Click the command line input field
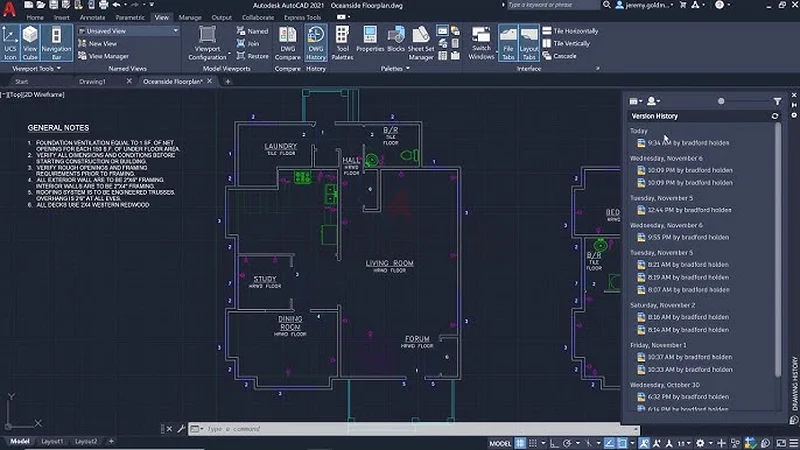Image resolution: width=800 pixels, height=450 pixels. (x=413, y=429)
